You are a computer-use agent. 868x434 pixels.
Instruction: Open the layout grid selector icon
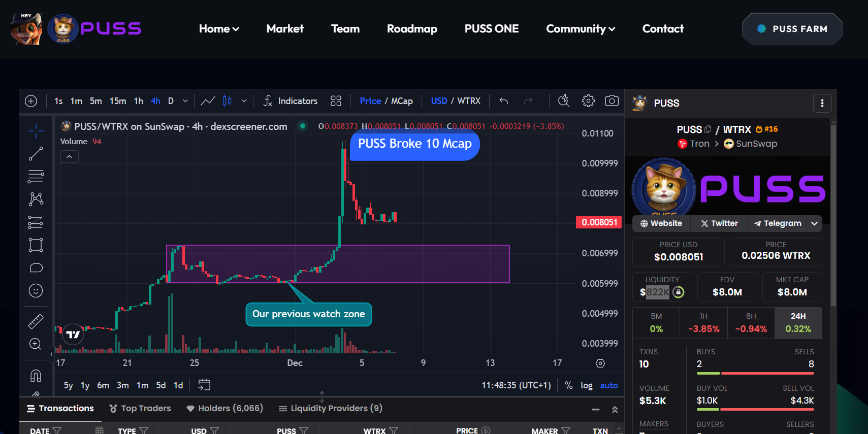point(336,101)
